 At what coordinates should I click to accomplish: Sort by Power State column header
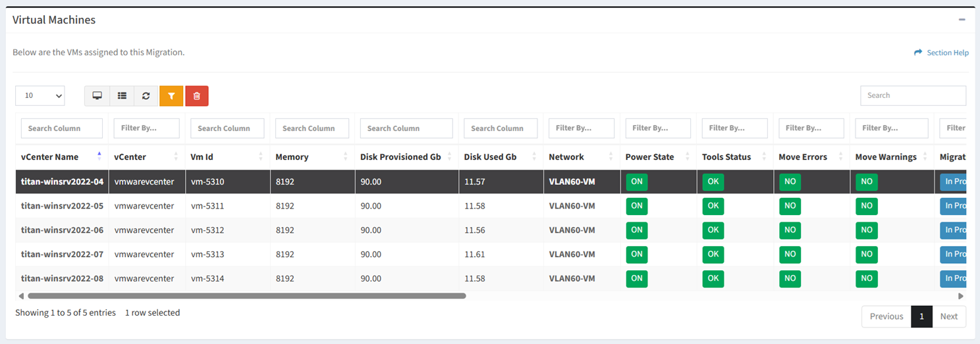click(x=658, y=157)
